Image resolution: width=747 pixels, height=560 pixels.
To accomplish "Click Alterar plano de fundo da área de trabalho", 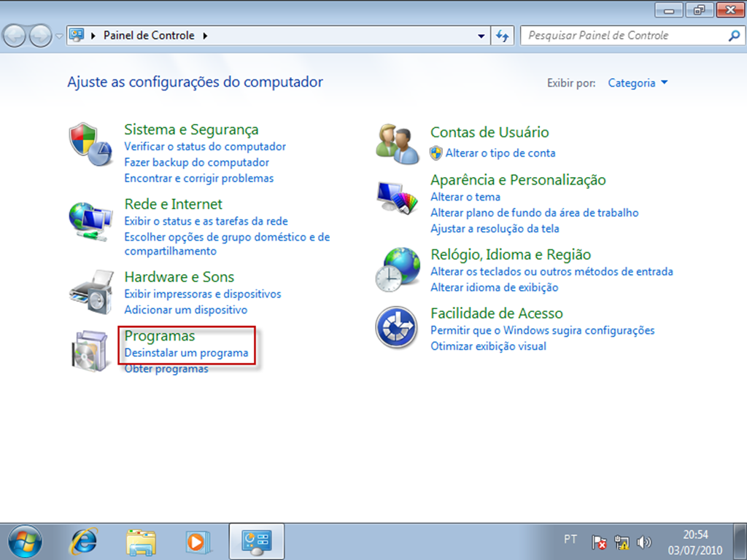I will [535, 213].
